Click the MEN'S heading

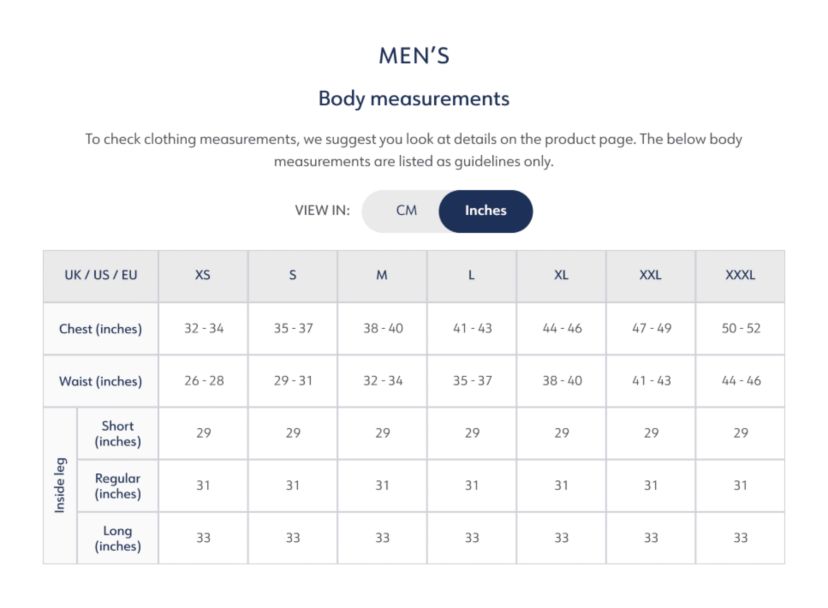tap(413, 56)
